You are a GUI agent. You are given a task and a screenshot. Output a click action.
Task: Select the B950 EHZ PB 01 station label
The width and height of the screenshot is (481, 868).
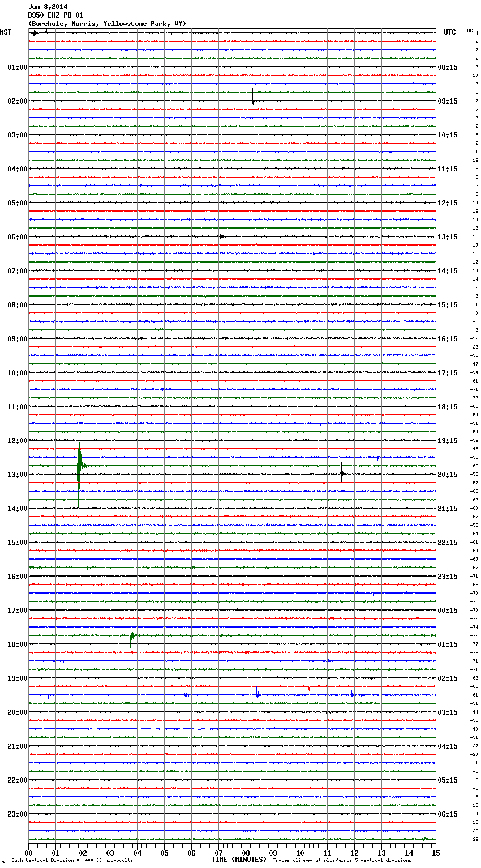pyautogui.click(x=55, y=15)
